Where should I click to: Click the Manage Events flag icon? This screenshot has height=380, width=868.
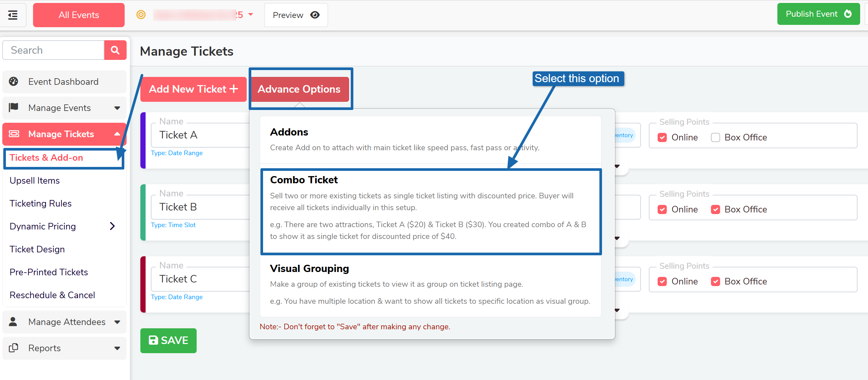click(x=13, y=108)
